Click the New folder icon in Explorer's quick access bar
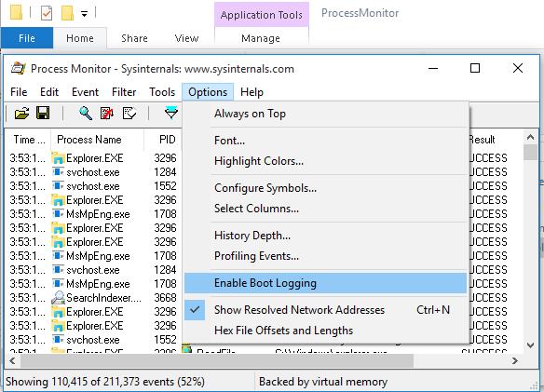 (x=67, y=13)
